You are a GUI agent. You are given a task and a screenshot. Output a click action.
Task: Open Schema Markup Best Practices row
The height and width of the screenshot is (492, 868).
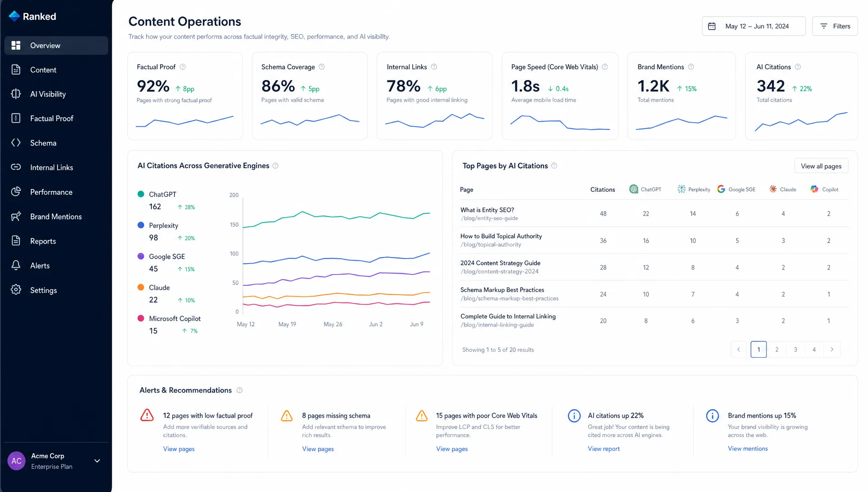[x=654, y=294]
